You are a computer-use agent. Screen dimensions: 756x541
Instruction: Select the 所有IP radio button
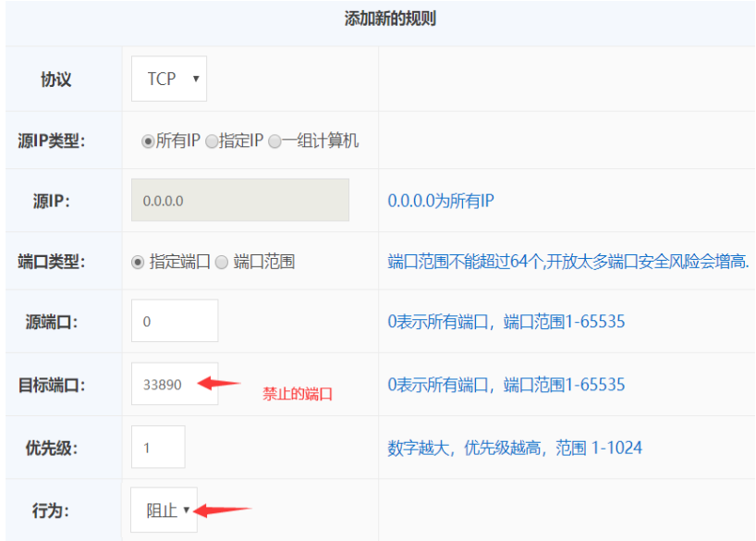click(147, 141)
